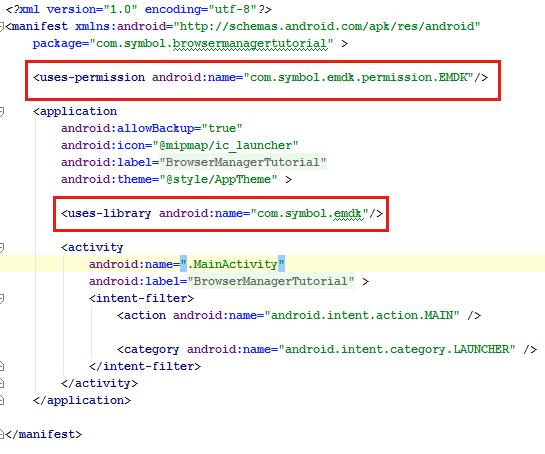Click the application label BrowserManagerTutorial value

pos(243,162)
